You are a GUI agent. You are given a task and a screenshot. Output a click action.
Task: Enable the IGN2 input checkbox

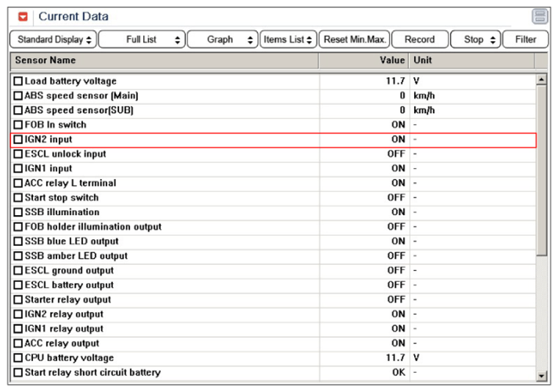coord(18,139)
